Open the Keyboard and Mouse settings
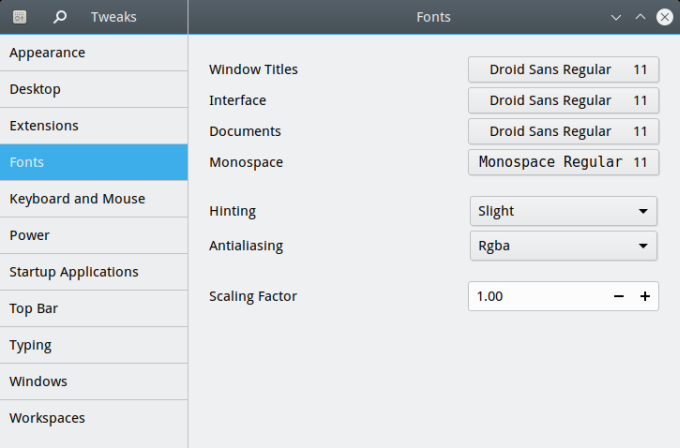This screenshot has width=680, height=448. click(x=93, y=199)
